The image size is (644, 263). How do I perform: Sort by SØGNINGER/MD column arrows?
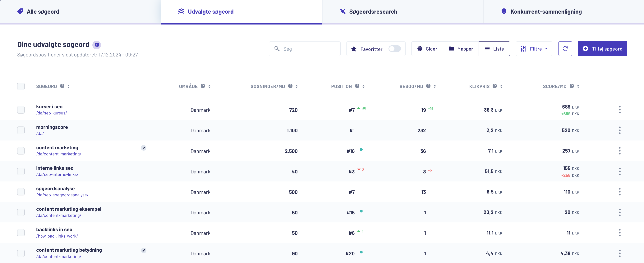[x=297, y=86]
